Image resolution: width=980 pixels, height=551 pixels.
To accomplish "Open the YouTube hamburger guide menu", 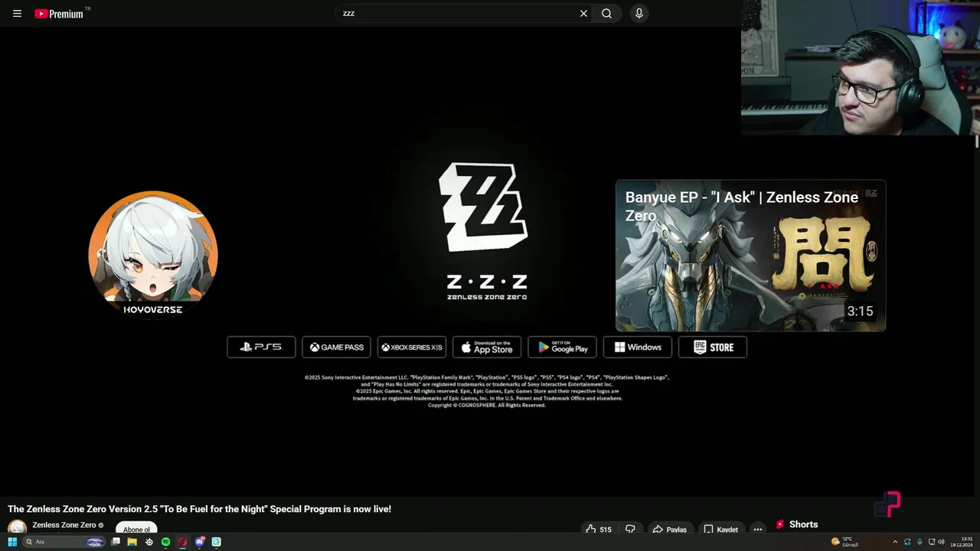I will pyautogui.click(x=17, y=13).
